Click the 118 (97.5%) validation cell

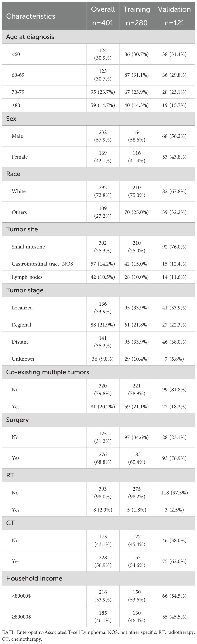174,493
